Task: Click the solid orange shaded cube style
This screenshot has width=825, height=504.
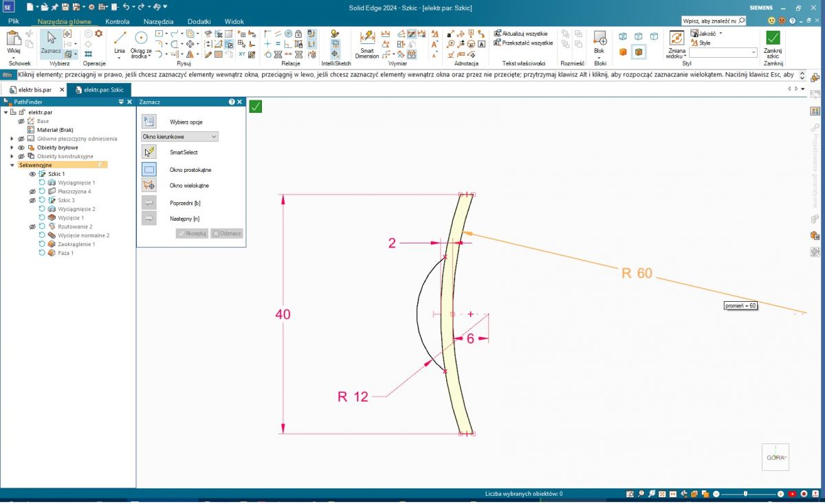Action: pos(623,52)
